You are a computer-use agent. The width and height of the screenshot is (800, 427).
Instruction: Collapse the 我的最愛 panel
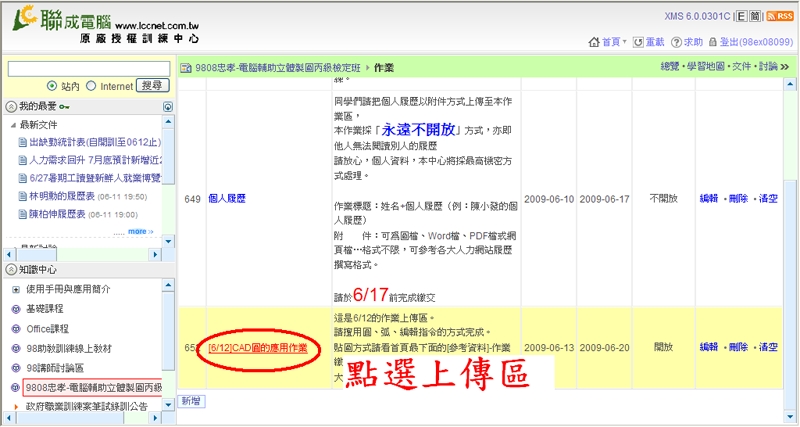pyautogui.click(x=11, y=105)
